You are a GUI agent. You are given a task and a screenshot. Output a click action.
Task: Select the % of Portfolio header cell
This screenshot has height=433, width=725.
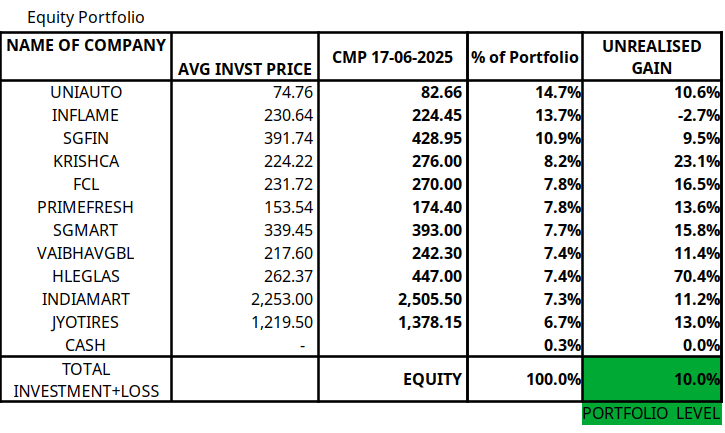526,57
